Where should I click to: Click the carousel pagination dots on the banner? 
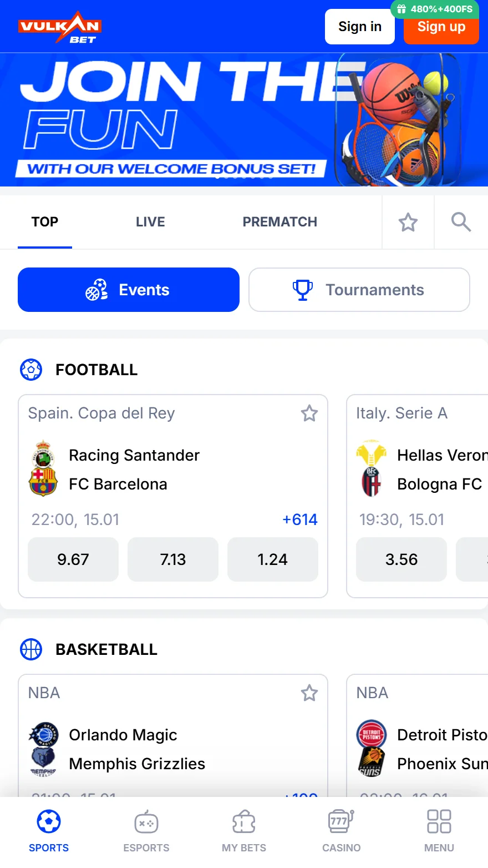coord(244,178)
